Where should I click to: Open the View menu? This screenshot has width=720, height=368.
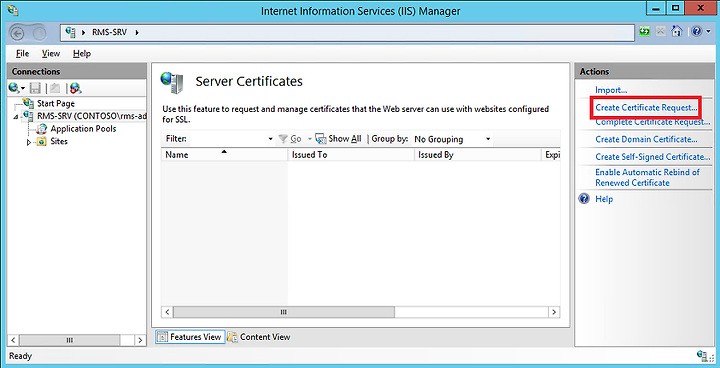click(51, 53)
